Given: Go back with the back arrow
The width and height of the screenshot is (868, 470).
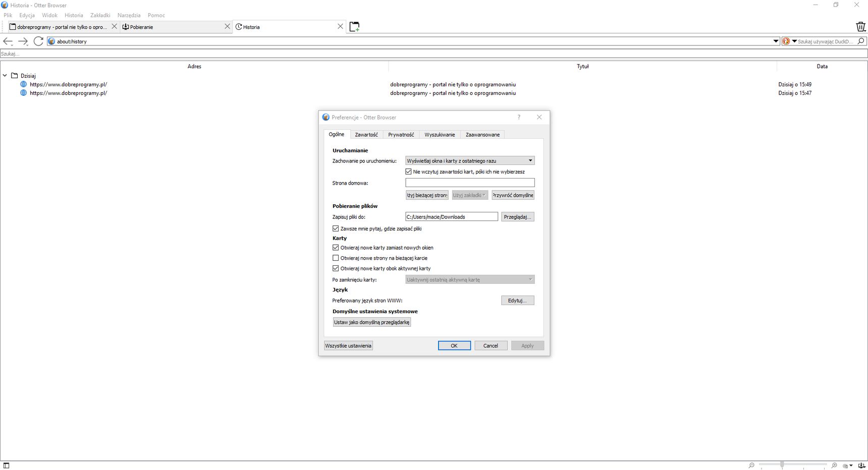Looking at the screenshot, I should tap(8, 41).
